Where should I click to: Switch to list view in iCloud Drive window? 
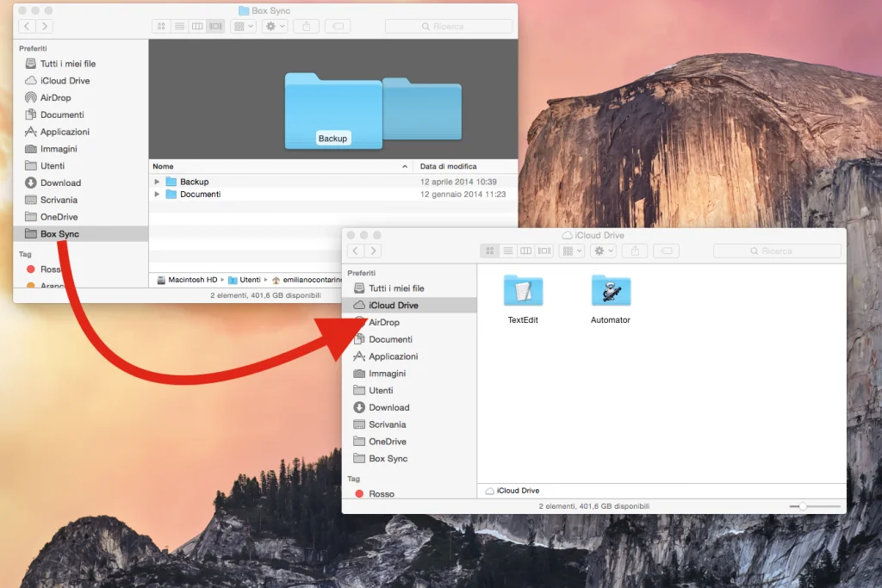pos(508,251)
